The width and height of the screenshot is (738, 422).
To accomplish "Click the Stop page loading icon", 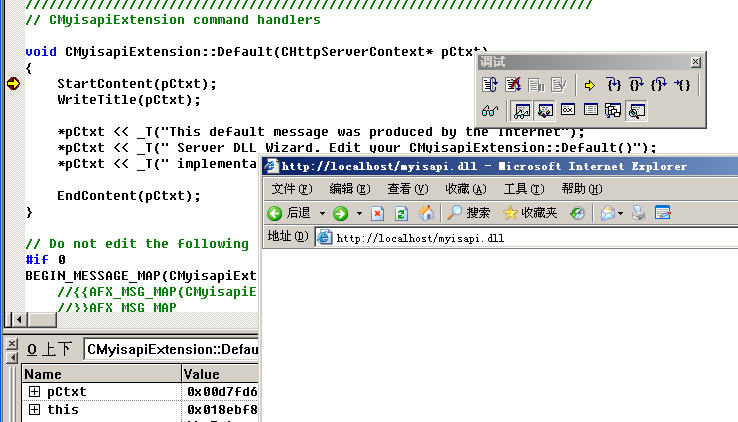I will (x=377, y=214).
